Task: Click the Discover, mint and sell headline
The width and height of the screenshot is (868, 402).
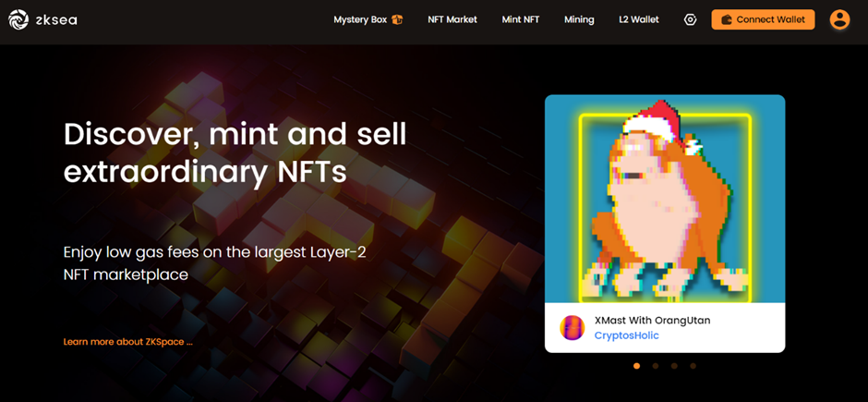Action: (x=235, y=153)
